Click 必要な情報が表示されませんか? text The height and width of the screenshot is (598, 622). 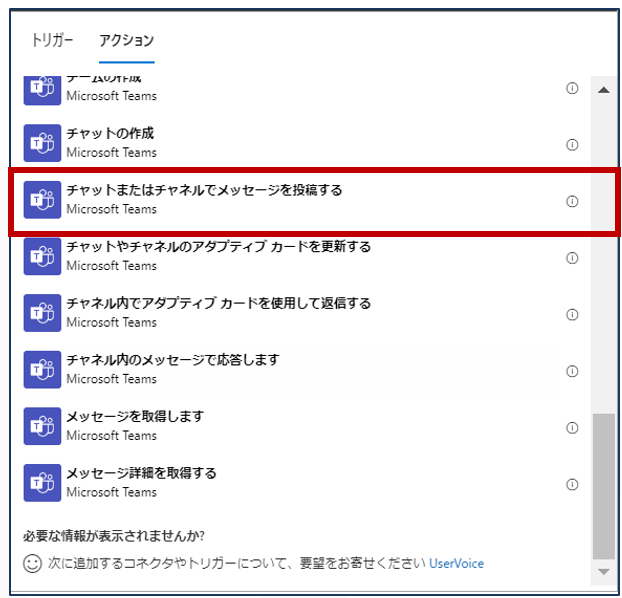pos(114,536)
